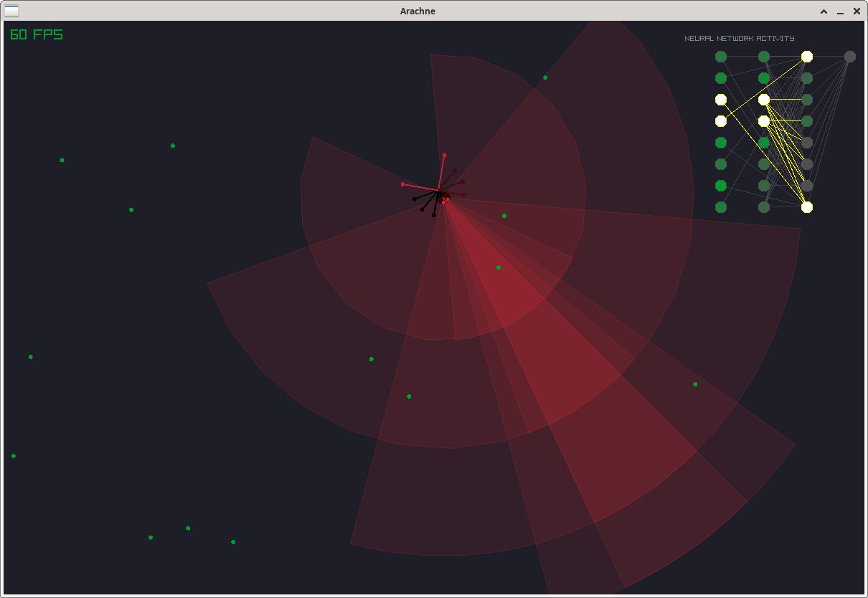Click the NEURAL NETWORK ACTIVITY label
Viewport: 868px width, 598px height.
click(x=742, y=39)
